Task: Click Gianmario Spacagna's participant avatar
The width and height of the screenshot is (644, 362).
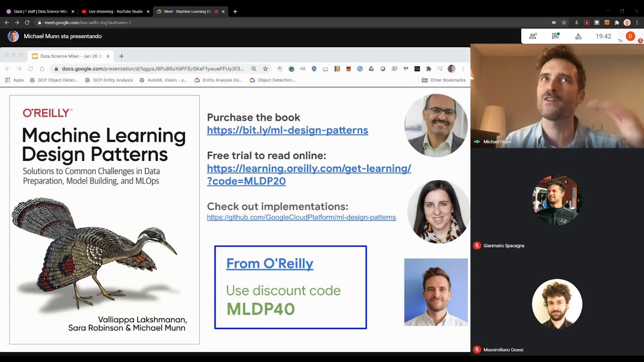Action: pos(557,200)
